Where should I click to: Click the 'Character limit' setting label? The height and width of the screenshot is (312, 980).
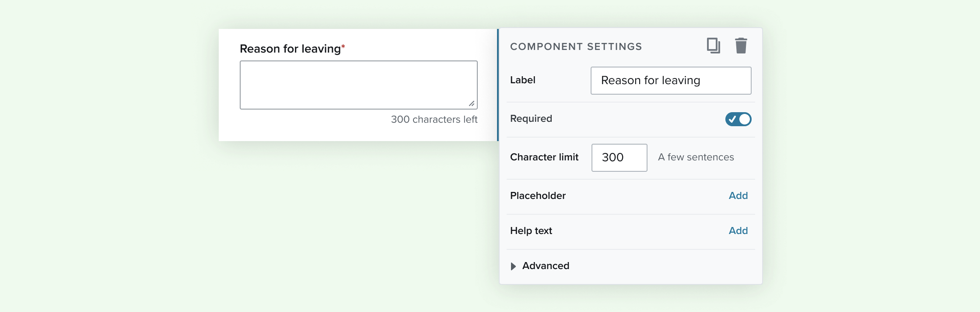click(x=544, y=157)
